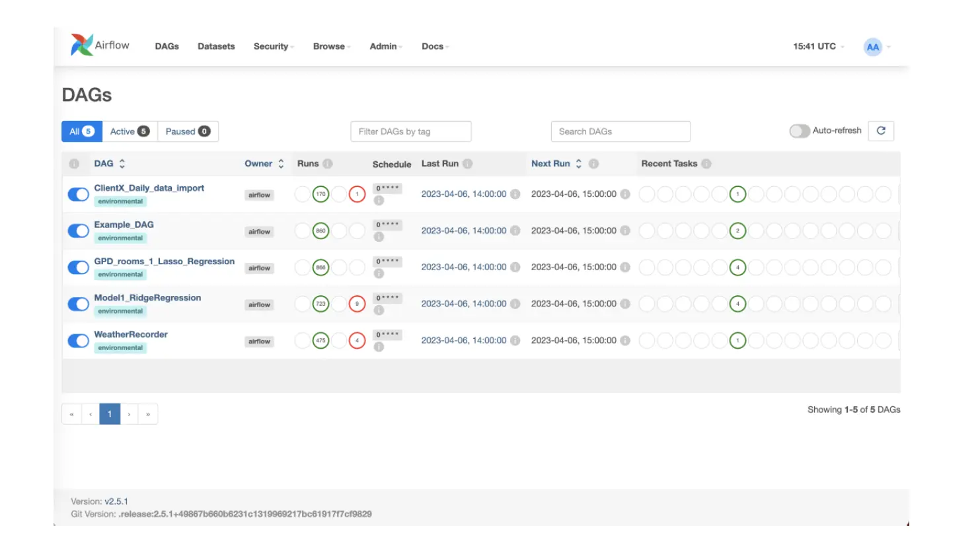
Task: Click the airflow owner badge for Example_DAG
Action: click(x=259, y=232)
